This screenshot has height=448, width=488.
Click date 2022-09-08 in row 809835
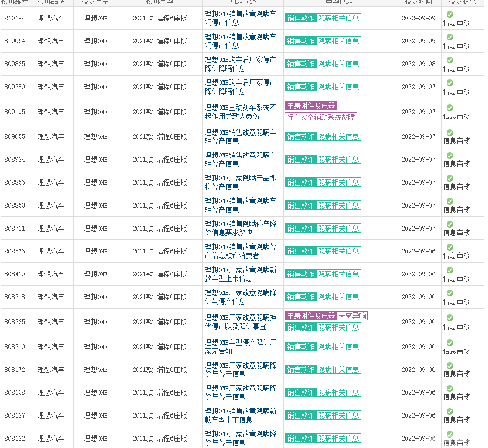(419, 64)
